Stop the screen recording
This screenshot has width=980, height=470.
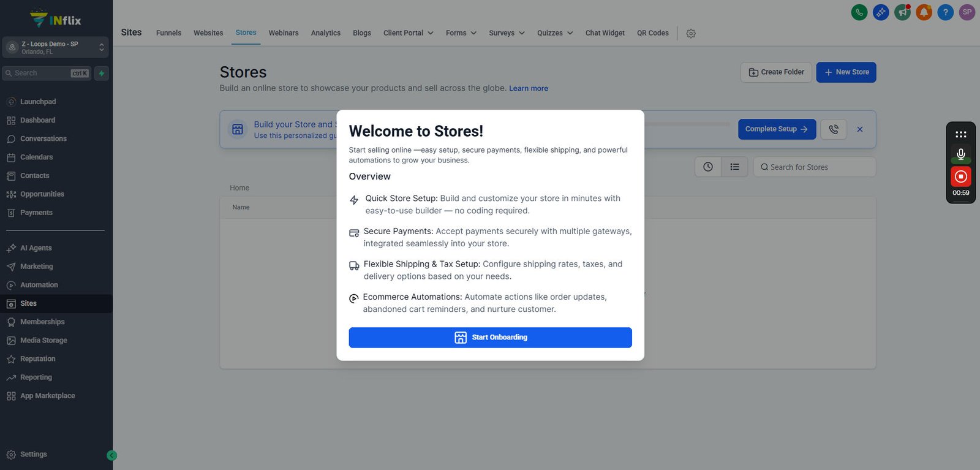tap(961, 176)
